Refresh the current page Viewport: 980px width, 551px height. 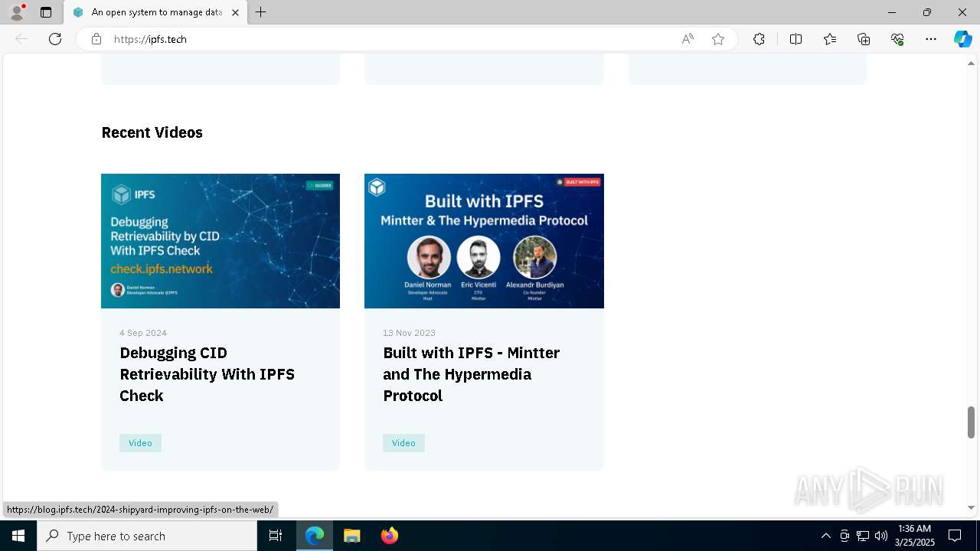tap(55, 39)
